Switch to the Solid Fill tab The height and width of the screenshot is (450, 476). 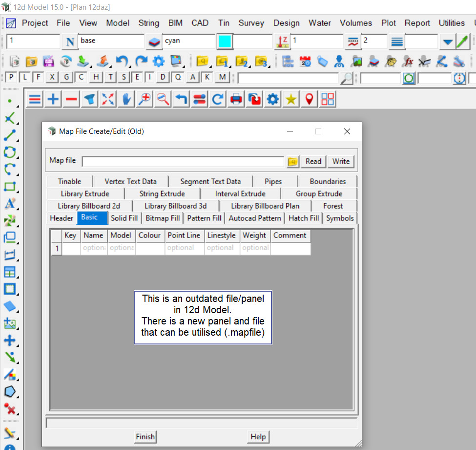pyautogui.click(x=124, y=218)
